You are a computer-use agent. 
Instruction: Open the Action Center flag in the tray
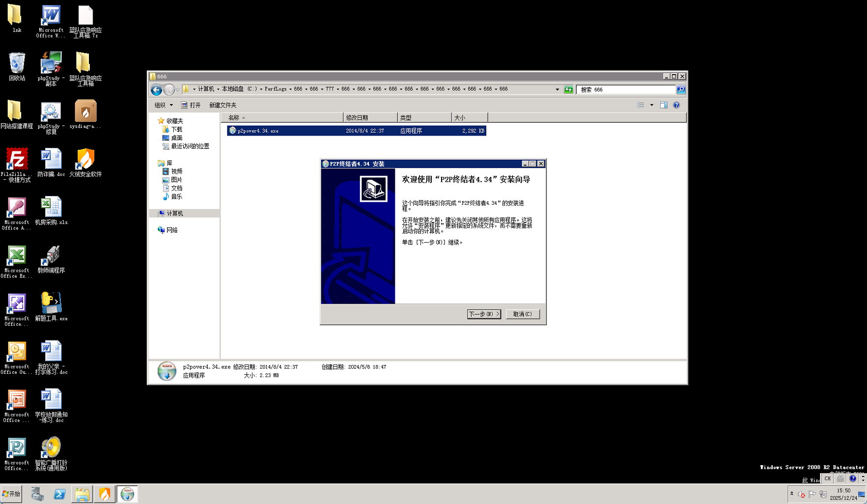(811, 495)
